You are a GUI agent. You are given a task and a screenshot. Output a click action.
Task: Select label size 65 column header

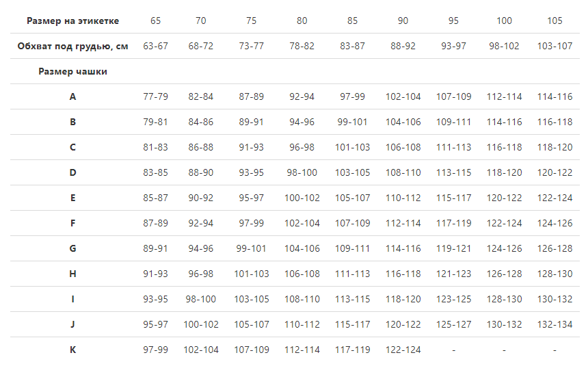155,21
